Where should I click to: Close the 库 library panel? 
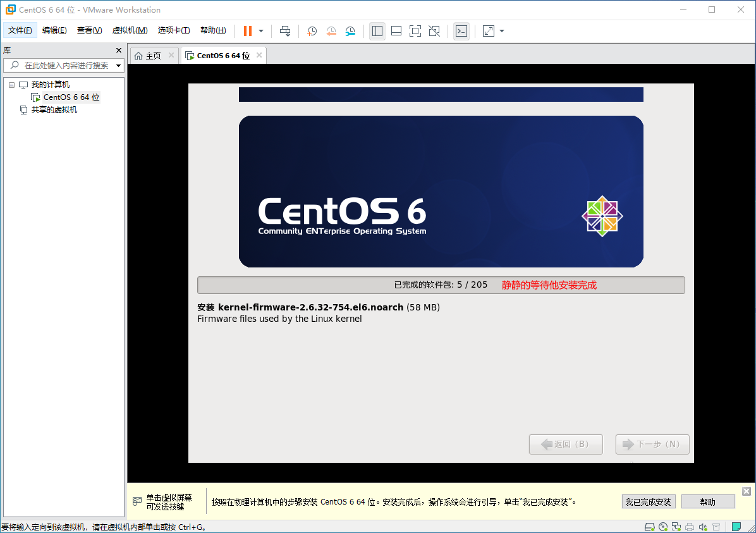[119, 50]
